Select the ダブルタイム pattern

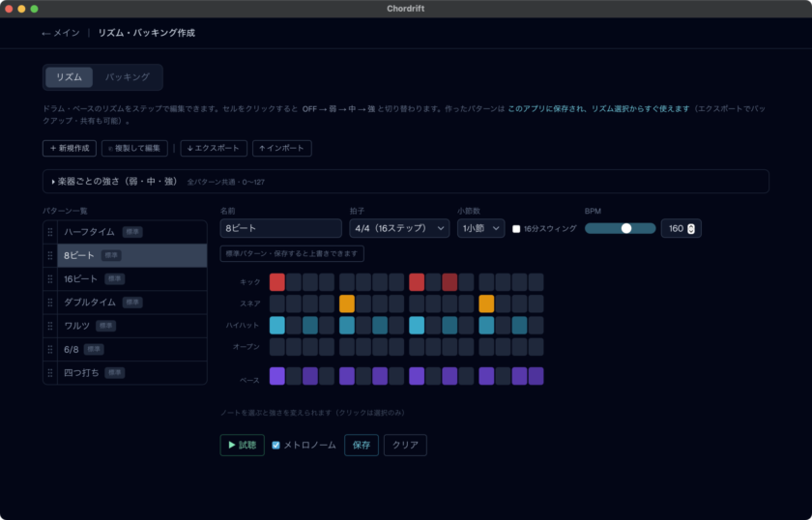tap(132, 303)
